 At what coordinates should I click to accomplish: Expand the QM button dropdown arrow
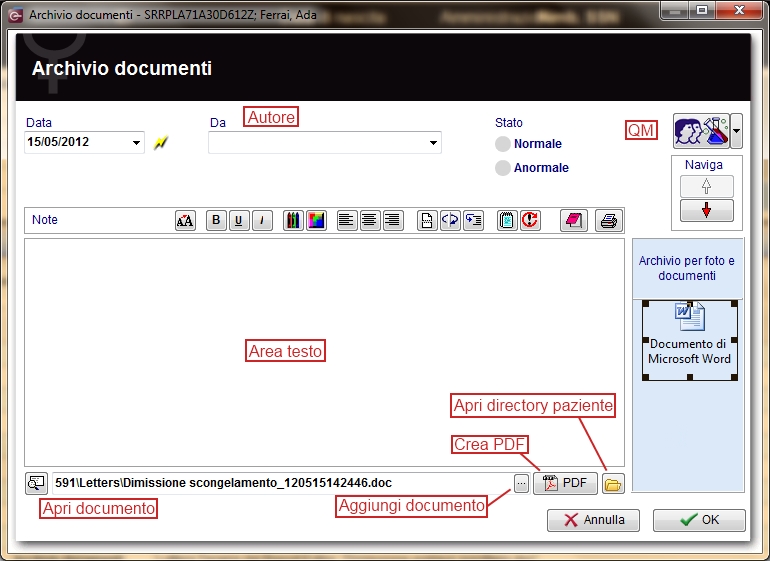pos(736,131)
